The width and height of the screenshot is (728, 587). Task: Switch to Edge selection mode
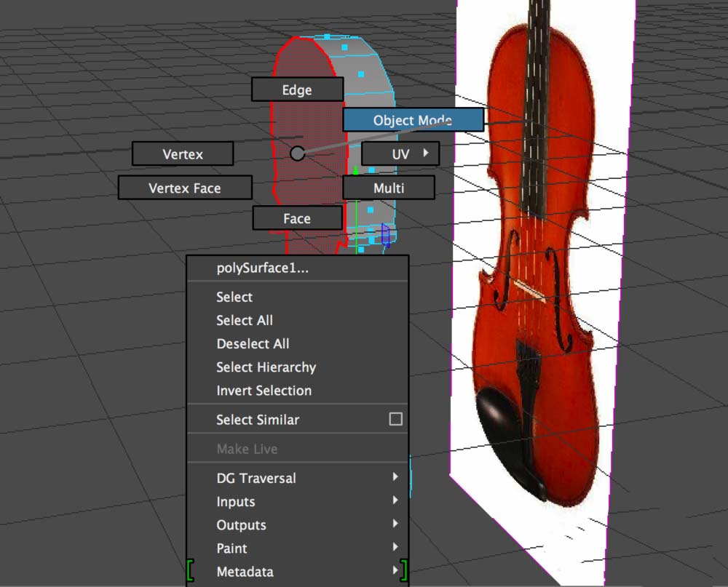297,89
